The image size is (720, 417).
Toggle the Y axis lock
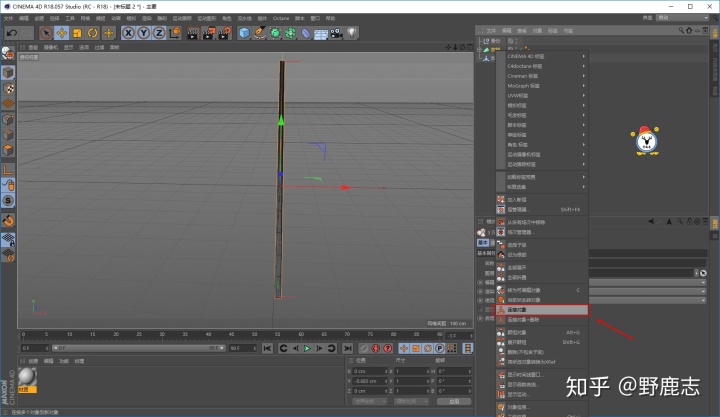point(144,33)
